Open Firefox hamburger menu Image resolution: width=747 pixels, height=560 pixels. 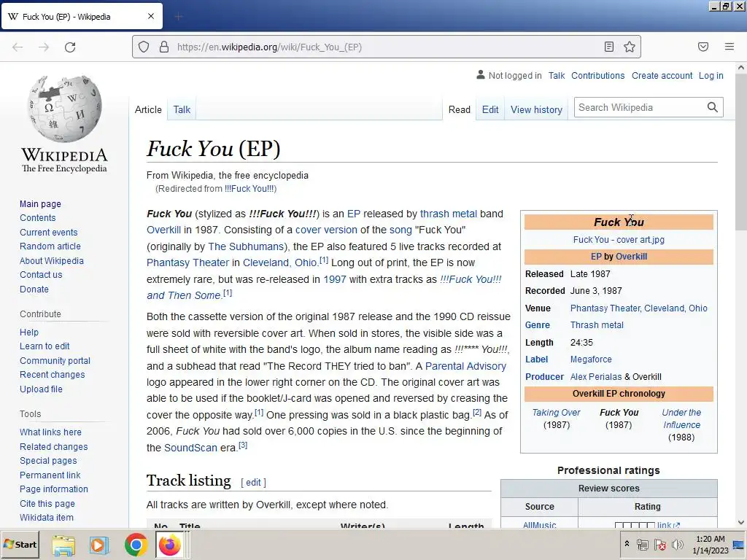point(729,47)
